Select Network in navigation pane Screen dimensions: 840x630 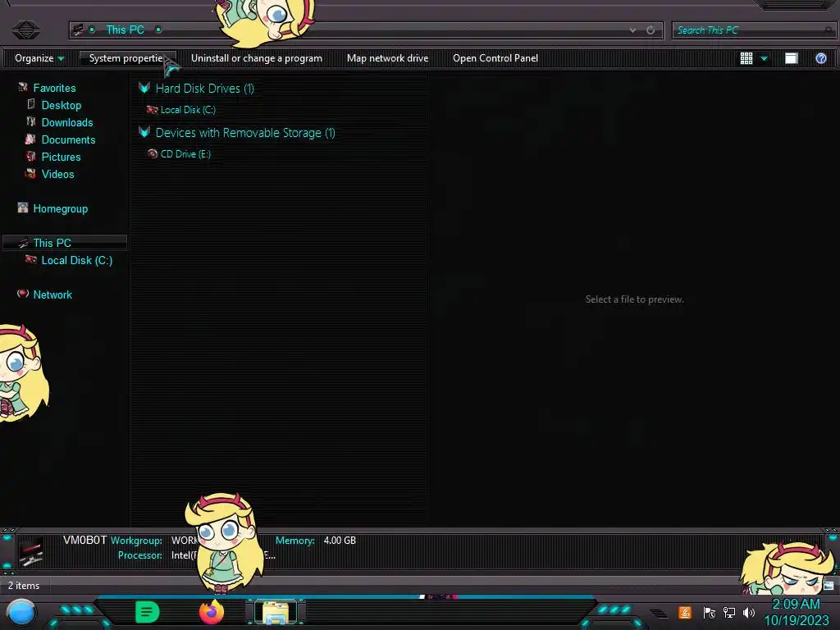tap(52, 294)
